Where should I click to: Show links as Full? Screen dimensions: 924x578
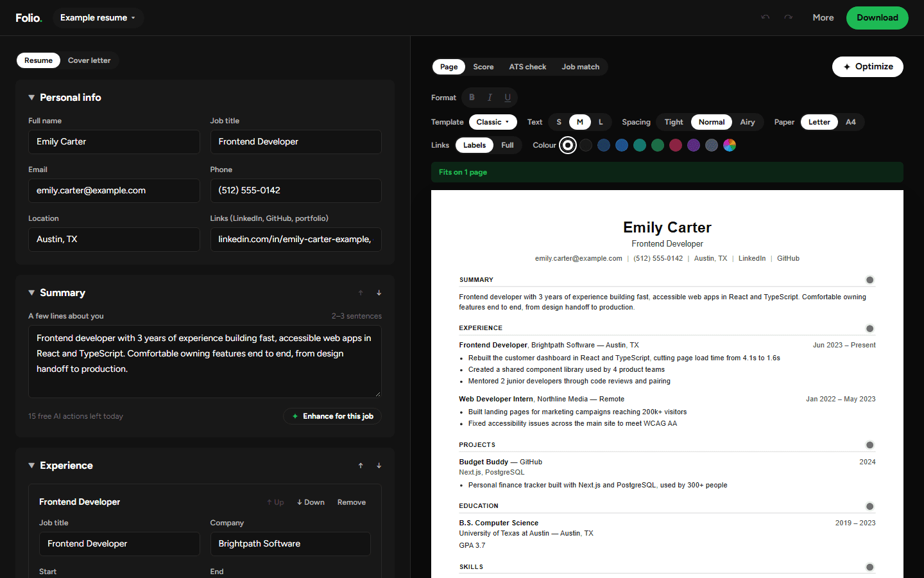pyautogui.click(x=508, y=145)
